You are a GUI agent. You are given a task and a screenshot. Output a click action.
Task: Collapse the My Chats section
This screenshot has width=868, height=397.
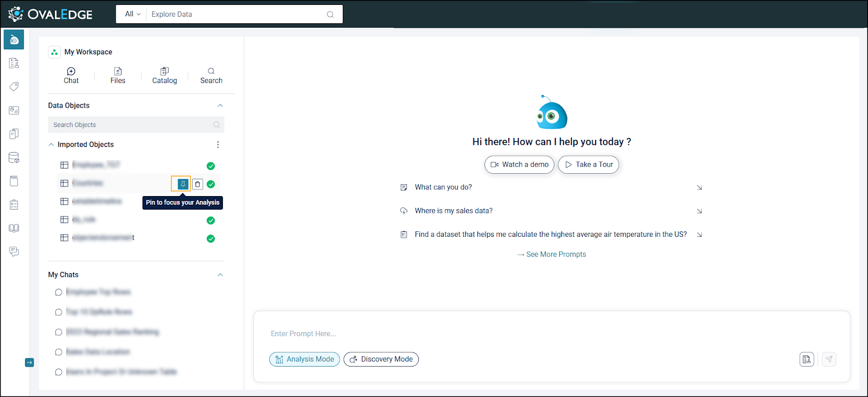[220, 275]
